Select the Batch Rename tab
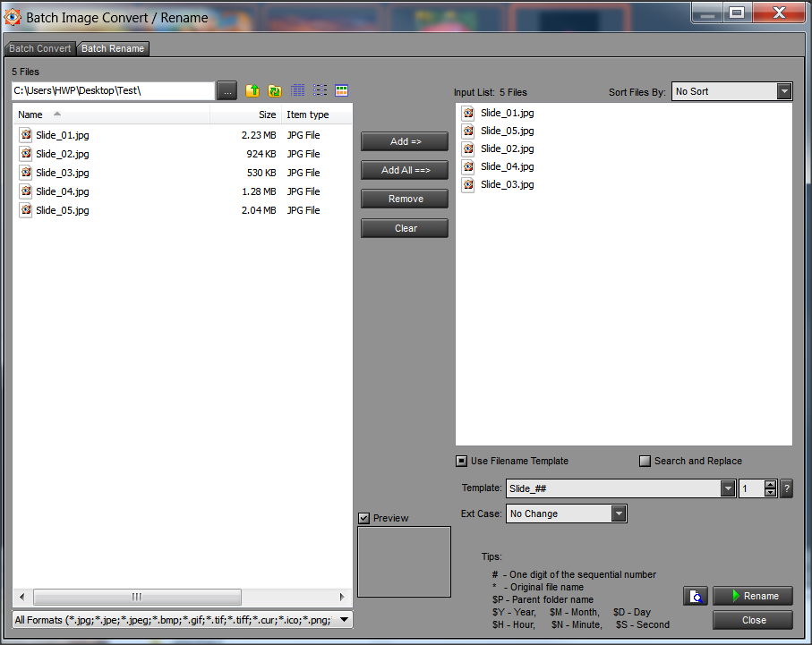Screen dimensions: 812x645 (112, 48)
